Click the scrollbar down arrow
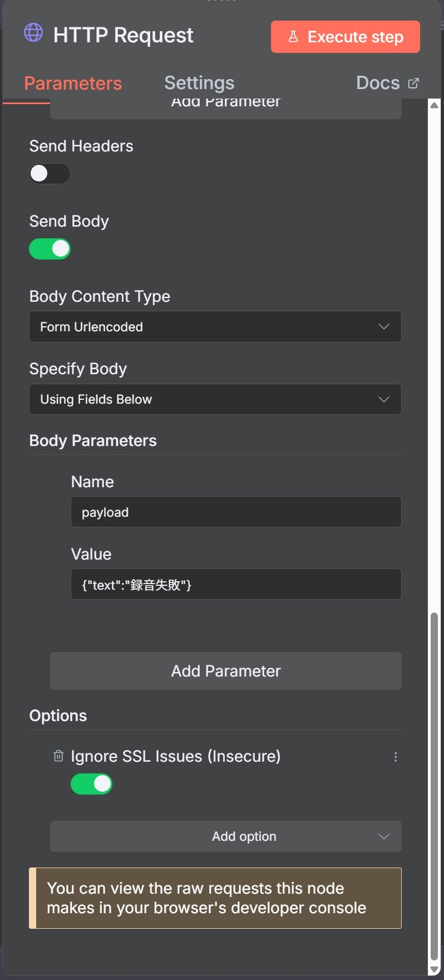 click(x=434, y=969)
